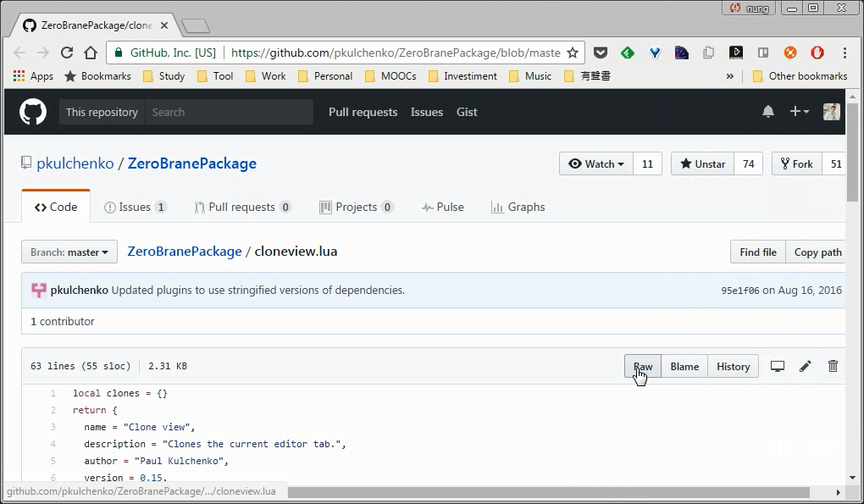
Task: Click the green Feedly extension icon
Action: [x=628, y=53]
